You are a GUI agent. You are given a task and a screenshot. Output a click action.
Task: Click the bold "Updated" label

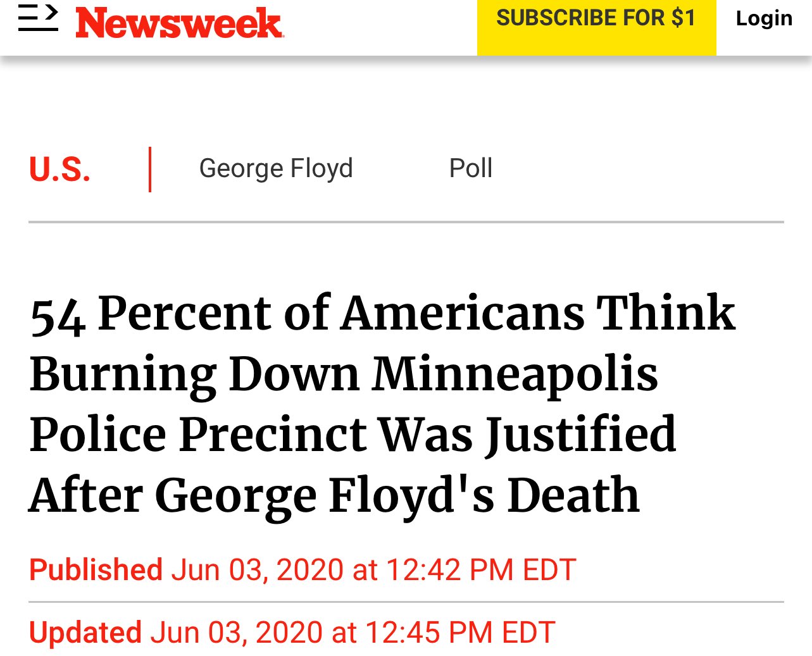(x=85, y=633)
